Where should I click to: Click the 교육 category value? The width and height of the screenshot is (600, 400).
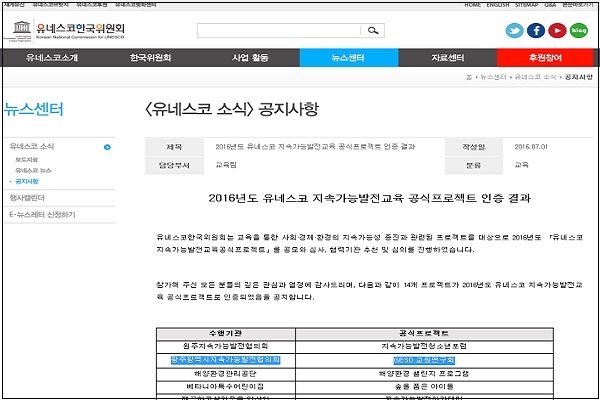pyautogui.click(x=521, y=165)
